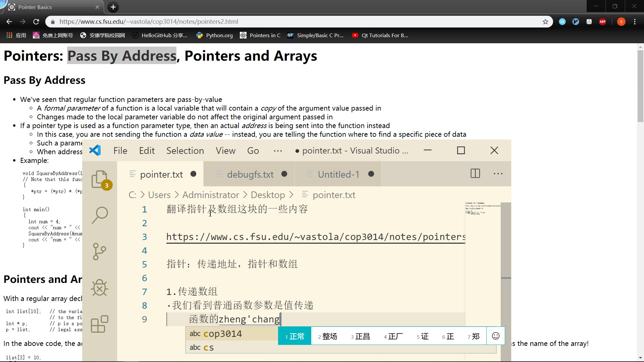Open the Python.org bookmark
This screenshot has height=362, width=644.
coord(214,35)
